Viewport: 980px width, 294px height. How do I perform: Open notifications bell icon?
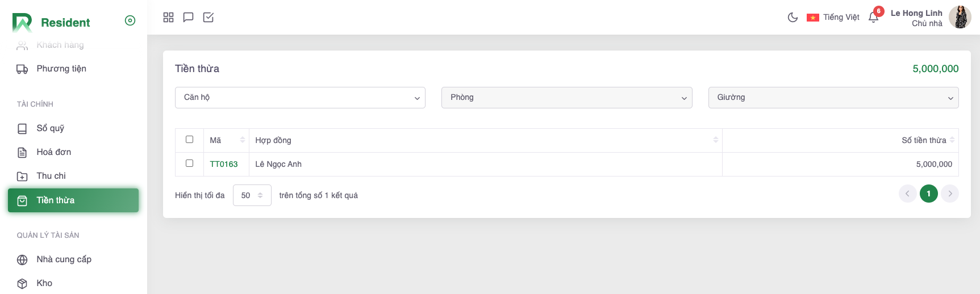pos(873,18)
